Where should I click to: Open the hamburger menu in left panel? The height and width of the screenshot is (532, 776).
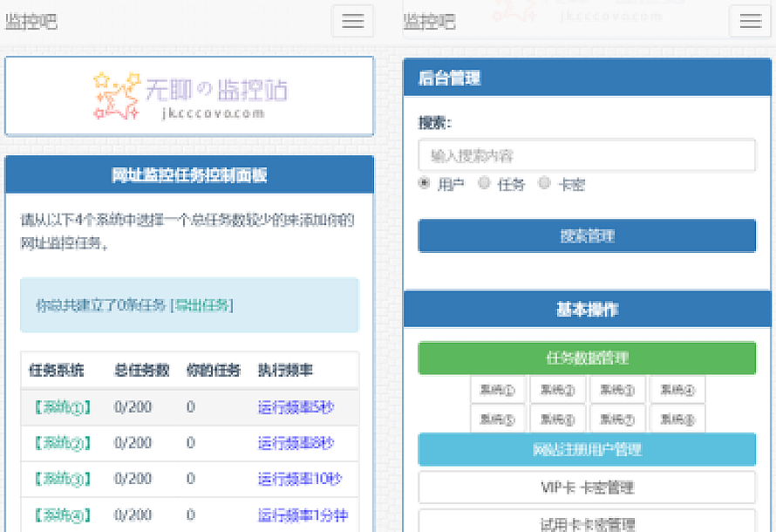[352, 22]
